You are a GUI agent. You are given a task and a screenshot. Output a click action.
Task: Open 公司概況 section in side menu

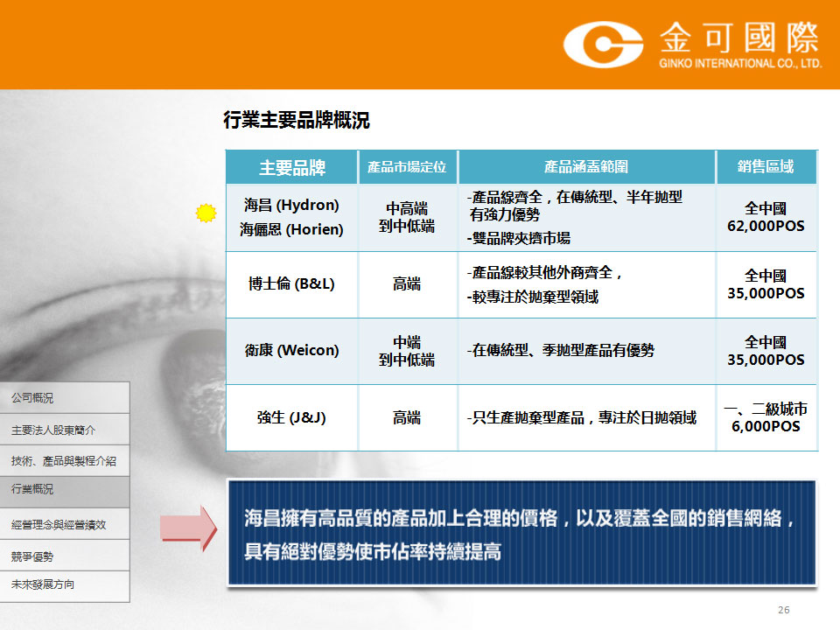64,397
